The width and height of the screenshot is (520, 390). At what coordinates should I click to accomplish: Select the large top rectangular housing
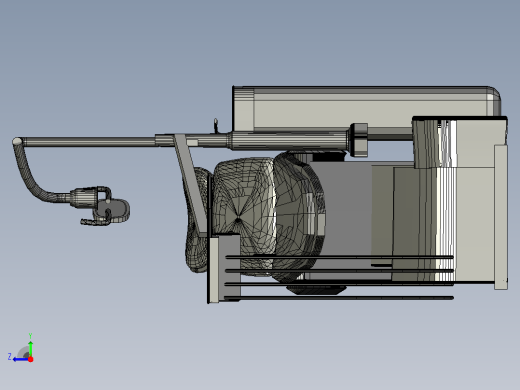[366, 108]
